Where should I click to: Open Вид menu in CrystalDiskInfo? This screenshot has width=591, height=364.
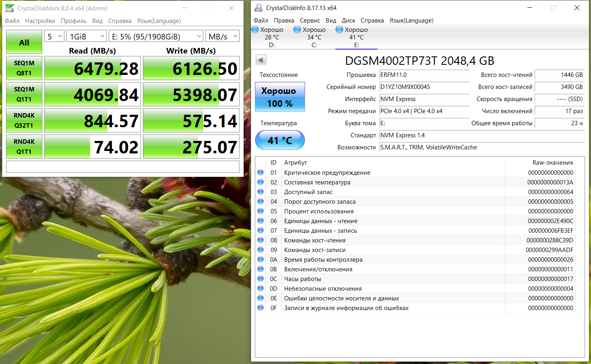[331, 21]
